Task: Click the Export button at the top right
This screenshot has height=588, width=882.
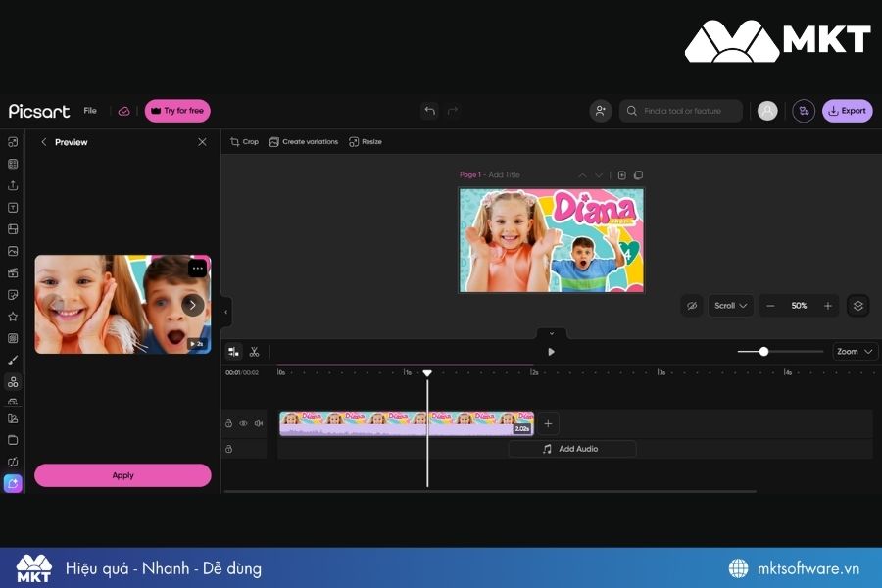Action: click(847, 111)
